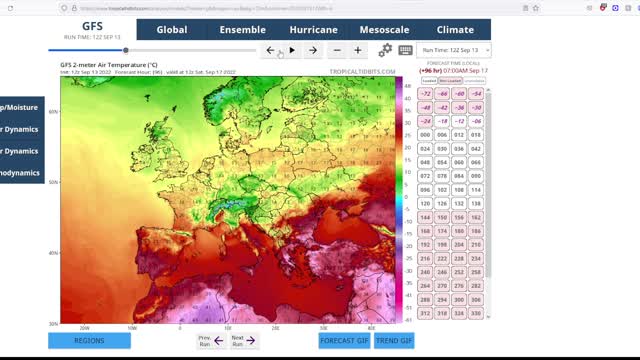Viewport: 640px width, 360px height.
Task: Select forecast hour 144
Action: [x=425, y=218]
